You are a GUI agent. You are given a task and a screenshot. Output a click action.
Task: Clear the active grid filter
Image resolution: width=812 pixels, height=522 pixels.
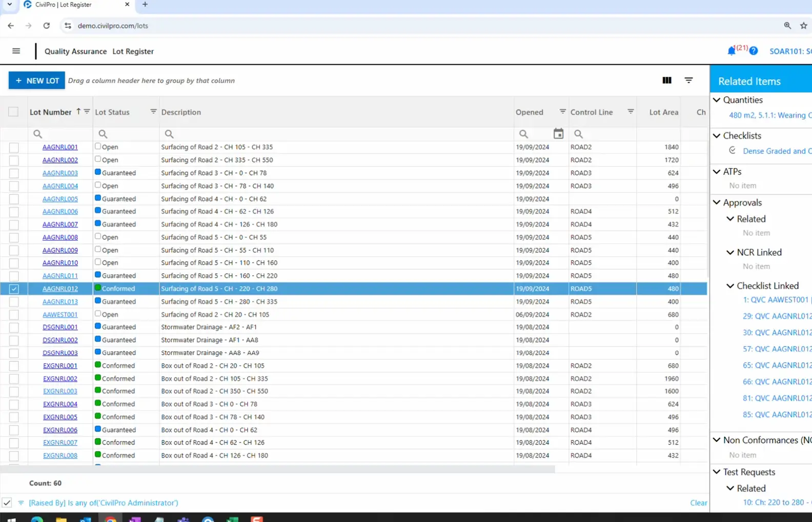click(698, 503)
